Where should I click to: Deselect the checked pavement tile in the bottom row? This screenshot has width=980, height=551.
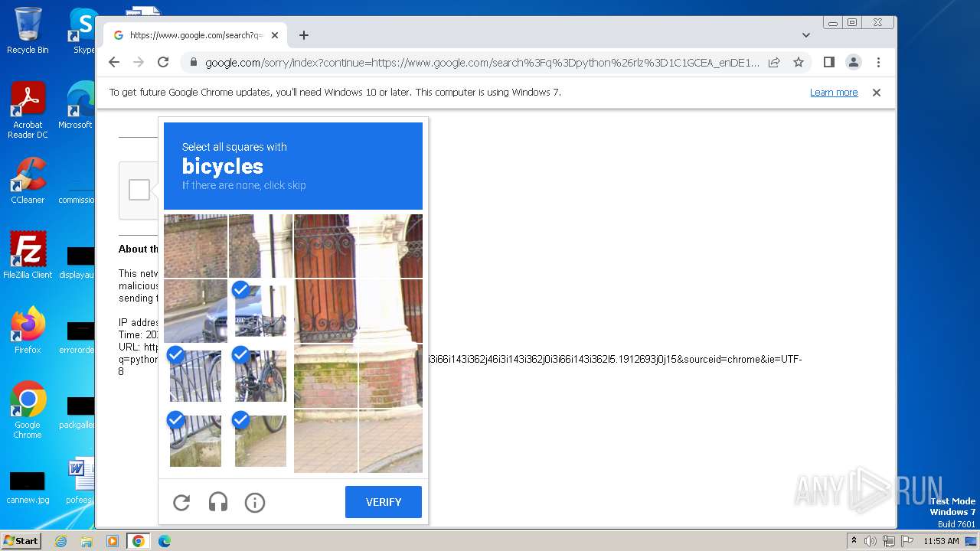click(x=260, y=441)
